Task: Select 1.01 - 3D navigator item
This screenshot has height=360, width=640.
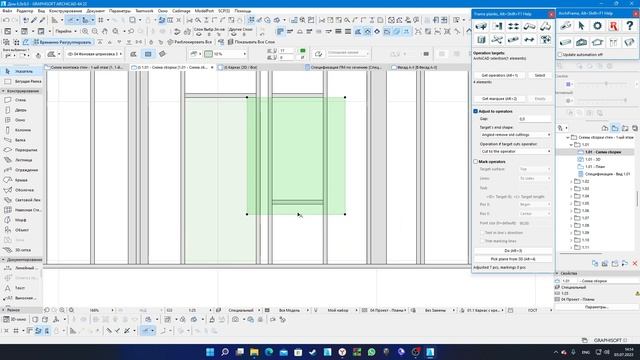Action: coord(593,159)
